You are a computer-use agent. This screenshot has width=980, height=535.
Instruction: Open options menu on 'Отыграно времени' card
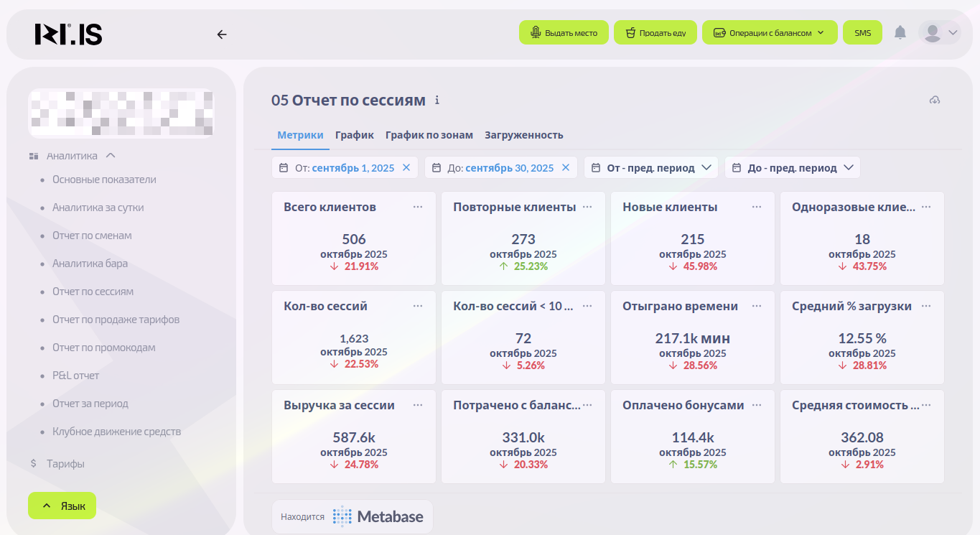tap(757, 306)
